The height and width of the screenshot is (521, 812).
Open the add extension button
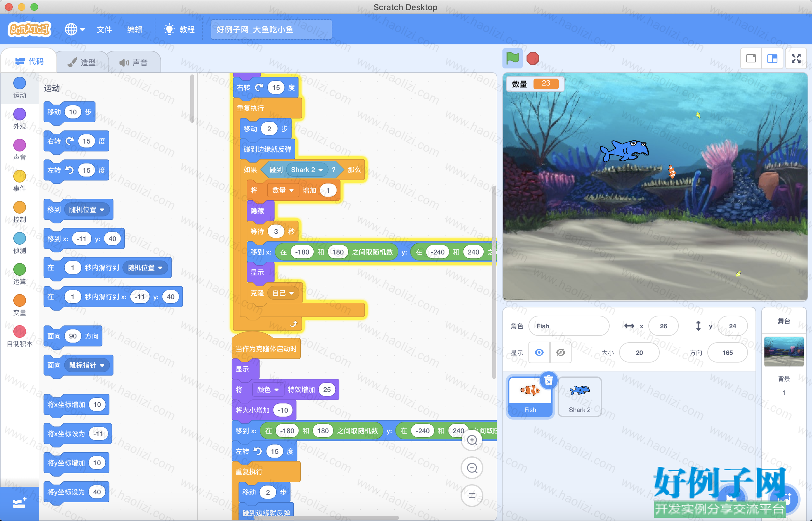[x=19, y=503]
